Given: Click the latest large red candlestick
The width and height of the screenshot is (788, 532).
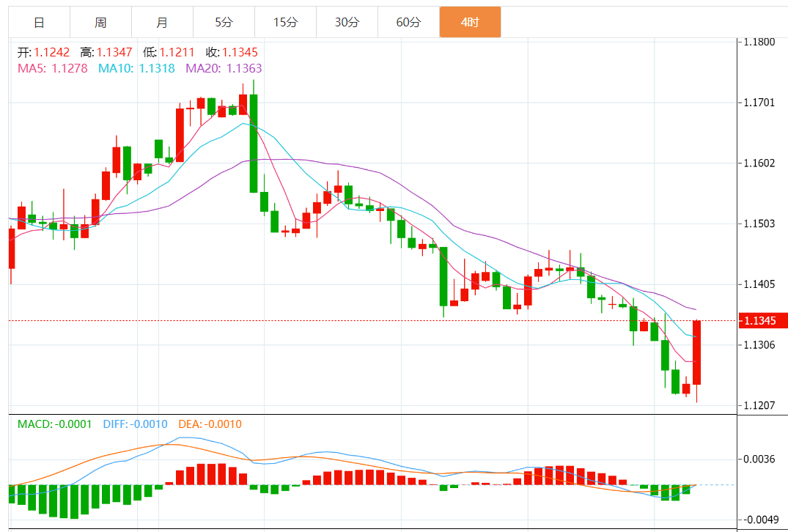Looking at the screenshot, I should [696, 352].
